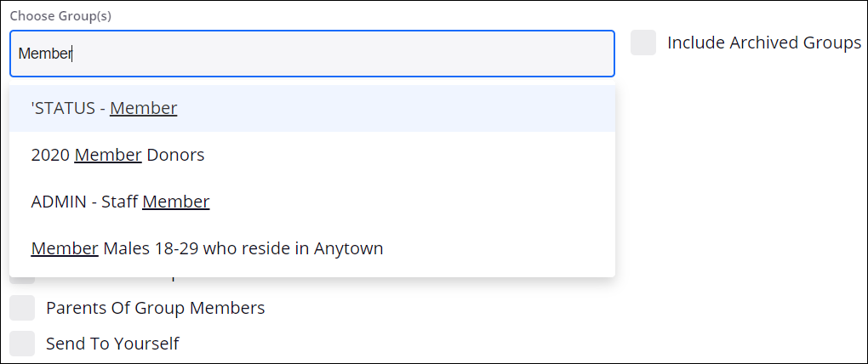
Task: Tick the Parents Of Group Members checkbox
Action: tap(22, 308)
